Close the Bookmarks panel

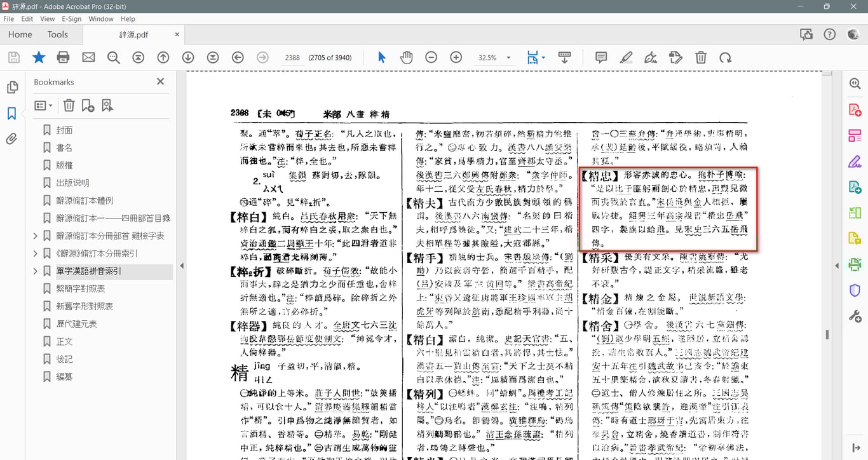[x=160, y=81]
